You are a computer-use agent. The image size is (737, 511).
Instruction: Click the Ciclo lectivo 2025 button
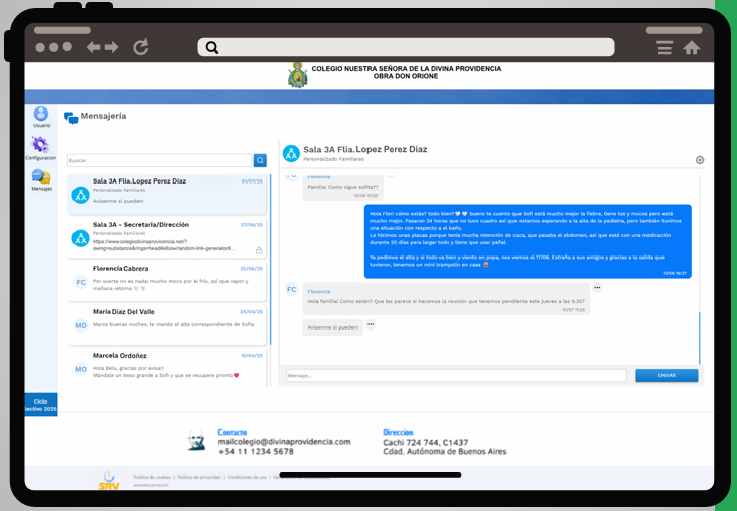[x=41, y=404]
